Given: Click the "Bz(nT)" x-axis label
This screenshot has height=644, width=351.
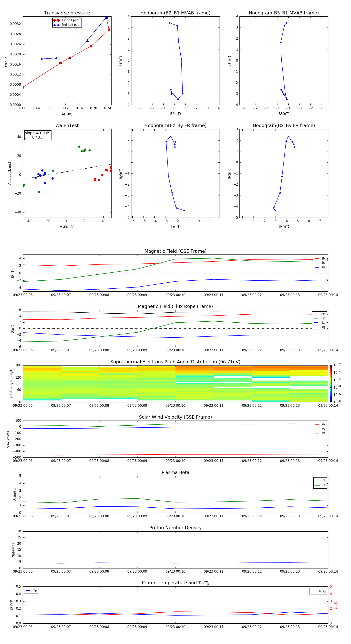Looking at the screenshot, I should pos(175,227).
